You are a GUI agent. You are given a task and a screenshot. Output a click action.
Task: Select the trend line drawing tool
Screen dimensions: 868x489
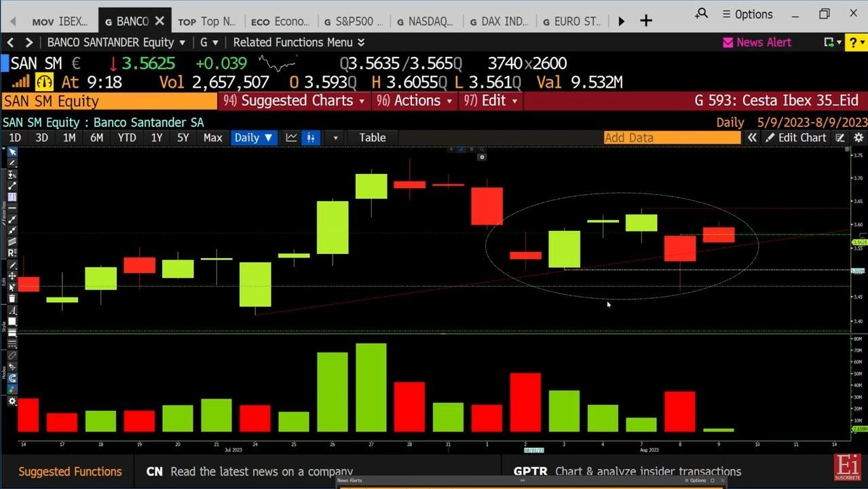point(12,185)
